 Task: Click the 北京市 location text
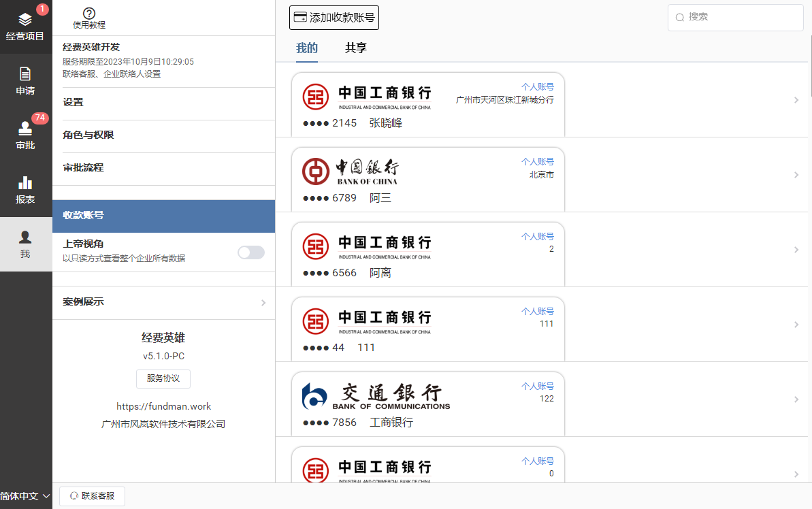tap(542, 175)
